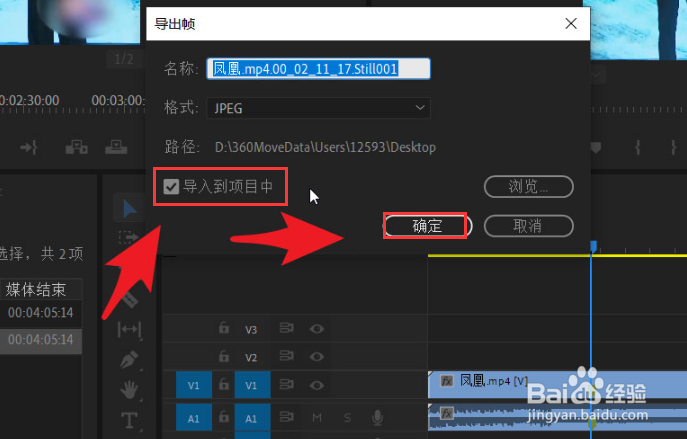The image size is (687, 439).
Task: Open the 格式 JPEG dropdown
Action: click(x=319, y=108)
